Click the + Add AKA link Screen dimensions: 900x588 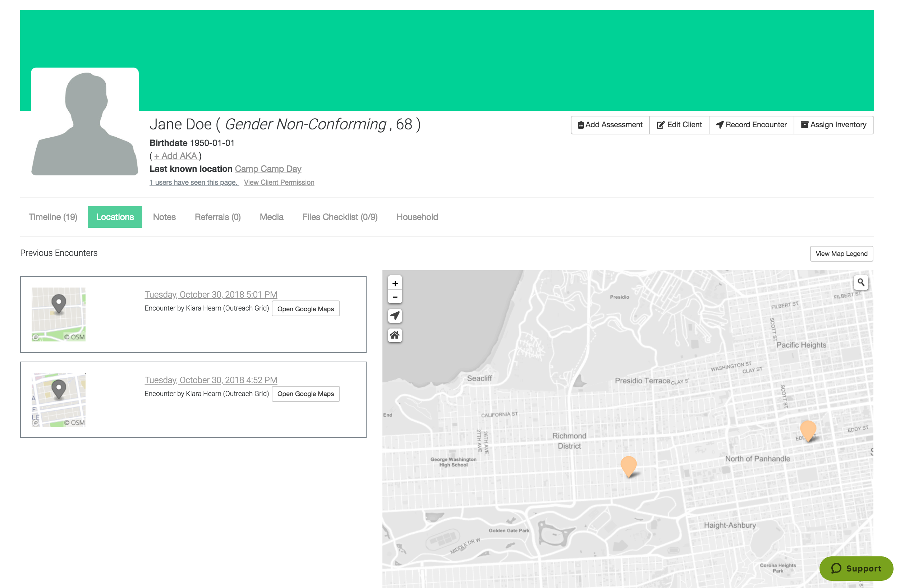click(x=176, y=156)
